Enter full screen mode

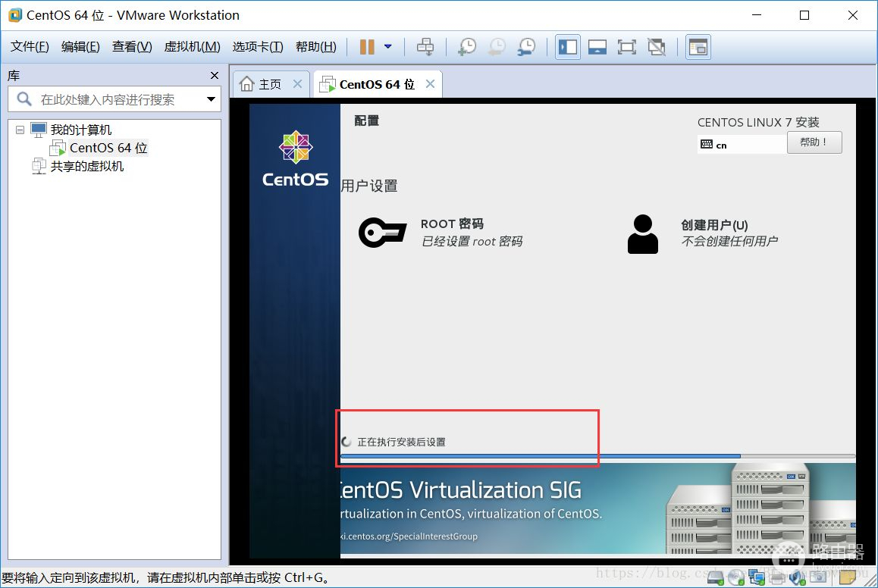coord(626,47)
